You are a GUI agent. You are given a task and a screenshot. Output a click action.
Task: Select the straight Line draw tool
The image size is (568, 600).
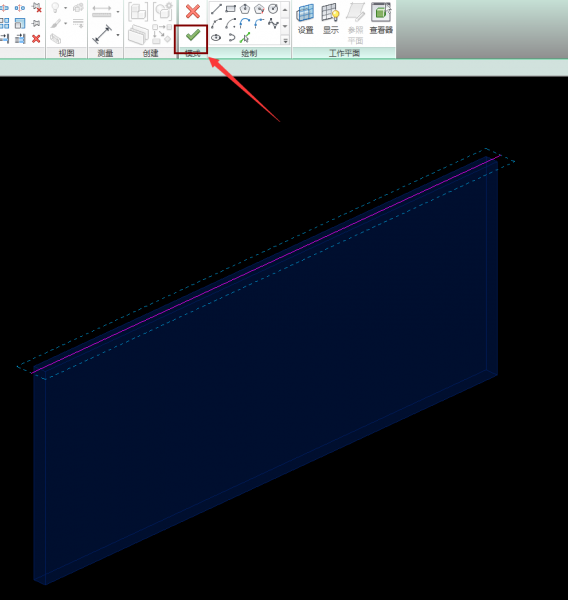click(217, 8)
